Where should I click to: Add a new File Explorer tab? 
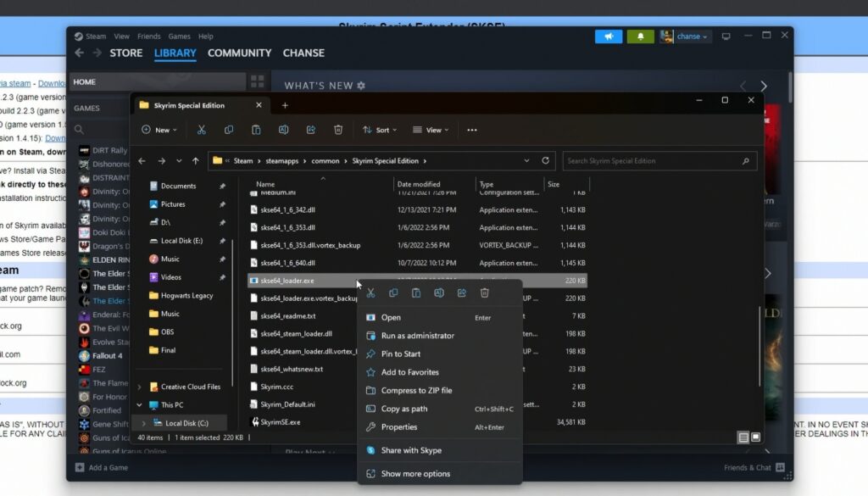tap(285, 105)
